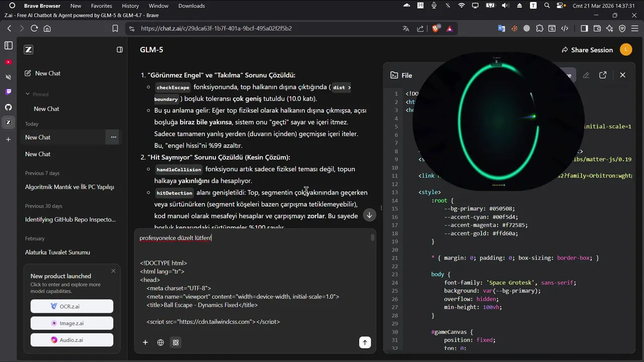Open site settings icon in address bar
The height and width of the screenshot is (362, 644).
click(132, 29)
